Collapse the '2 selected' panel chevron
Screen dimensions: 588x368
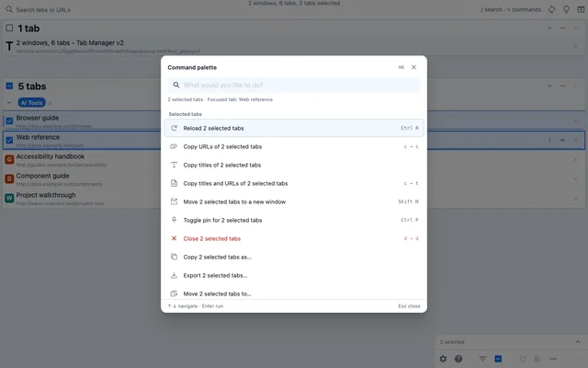[578, 341]
